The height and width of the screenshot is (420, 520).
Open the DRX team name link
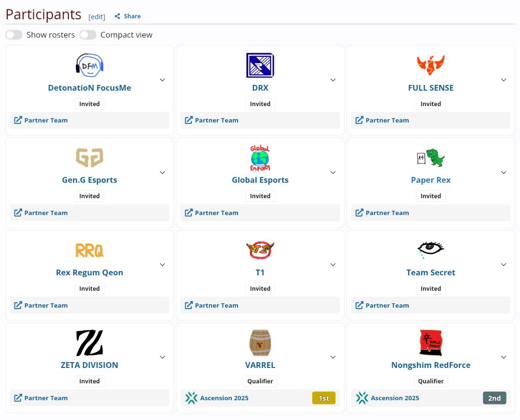point(260,88)
